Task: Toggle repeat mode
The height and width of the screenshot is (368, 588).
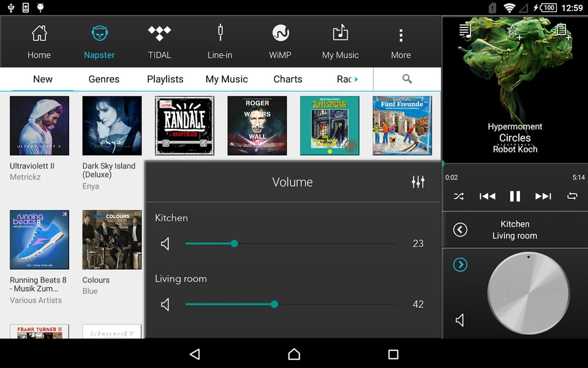Action: (x=572, y=196)
